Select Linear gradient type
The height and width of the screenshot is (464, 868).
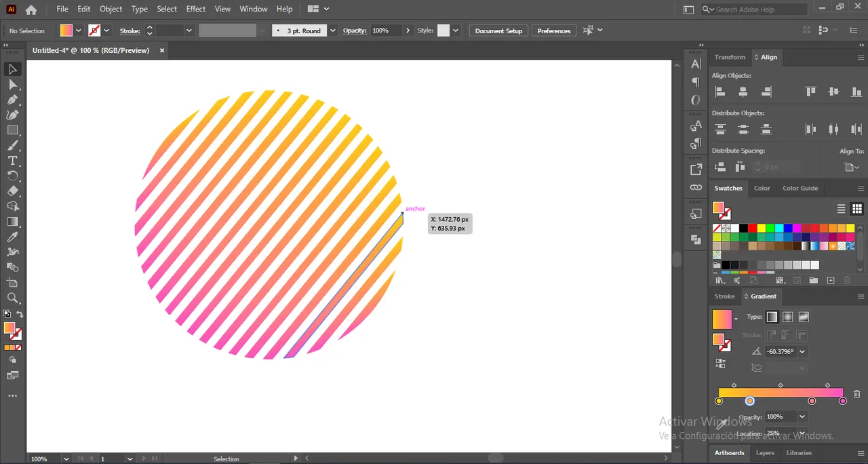coord(772,317)
